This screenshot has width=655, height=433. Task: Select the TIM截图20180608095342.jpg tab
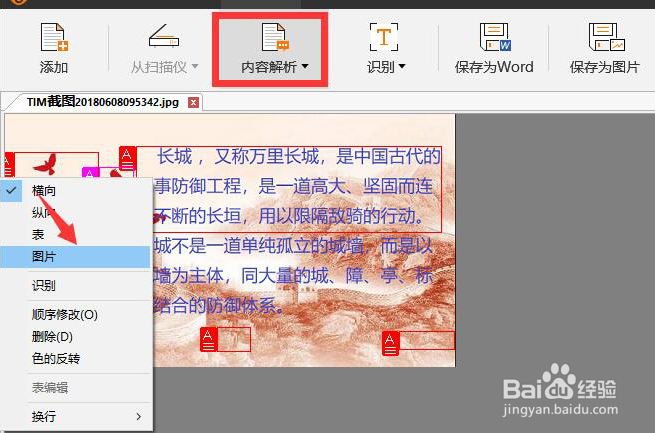click(102, 102)
